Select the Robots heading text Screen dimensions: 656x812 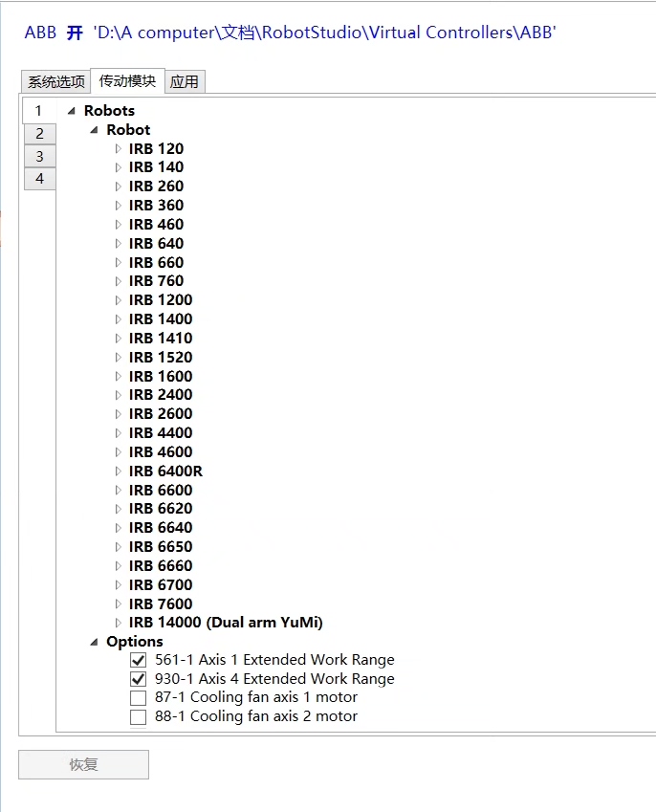coord(109,110)
